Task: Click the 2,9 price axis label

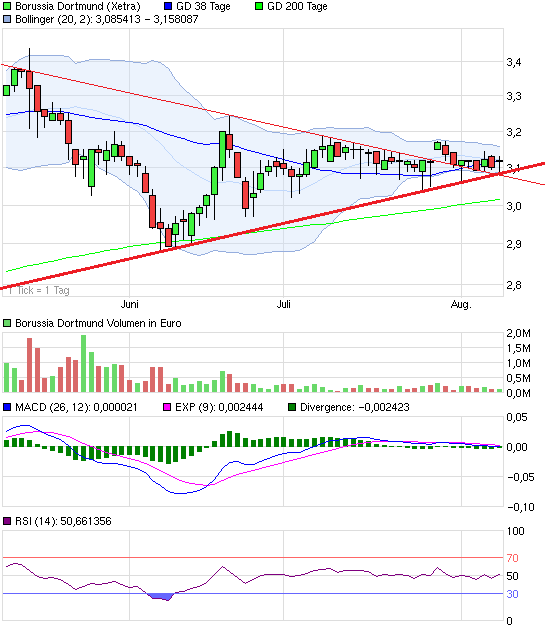Action: coord(514,244)
